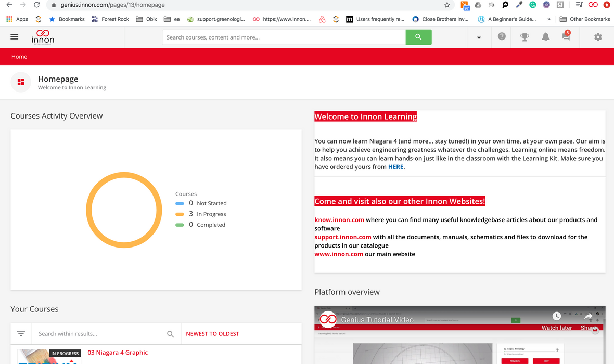Viewport: 614px width, 364px height.
Task: Reload the current page
Action: point(37,5)
